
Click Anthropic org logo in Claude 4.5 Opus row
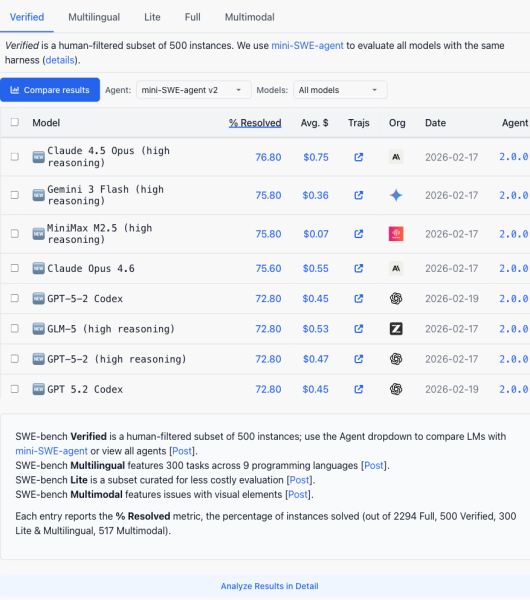click(x=396, y=157)
